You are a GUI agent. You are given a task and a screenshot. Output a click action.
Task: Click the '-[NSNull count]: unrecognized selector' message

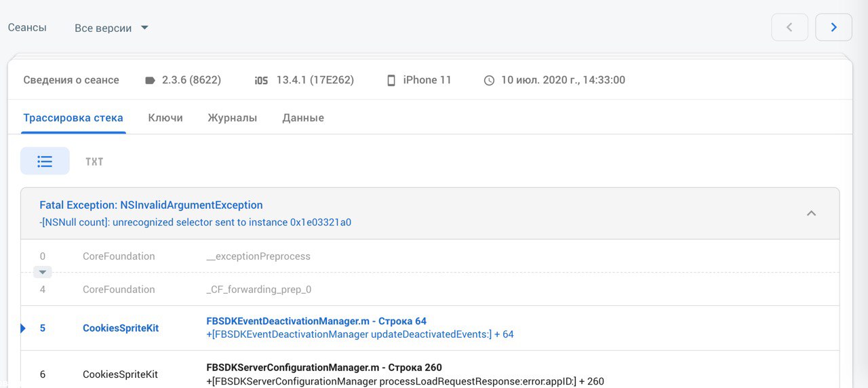(195, 222)
